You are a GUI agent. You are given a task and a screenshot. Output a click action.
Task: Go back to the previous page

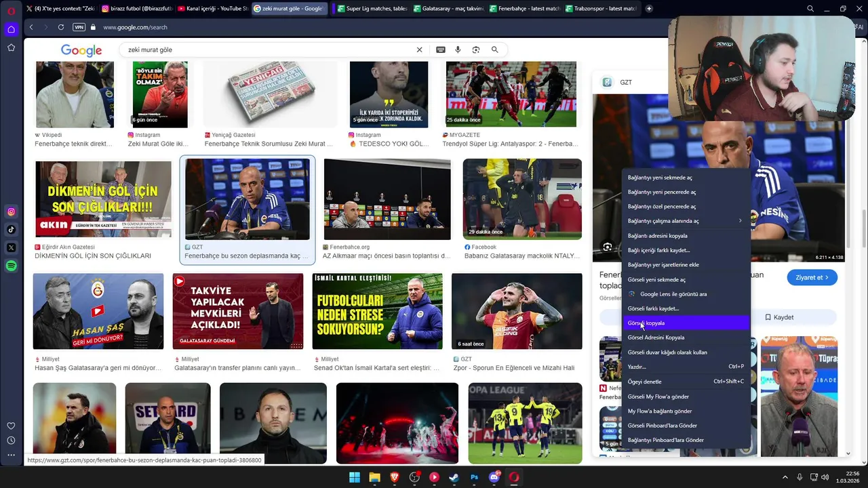pyautogui.click(x=31, y=27)
